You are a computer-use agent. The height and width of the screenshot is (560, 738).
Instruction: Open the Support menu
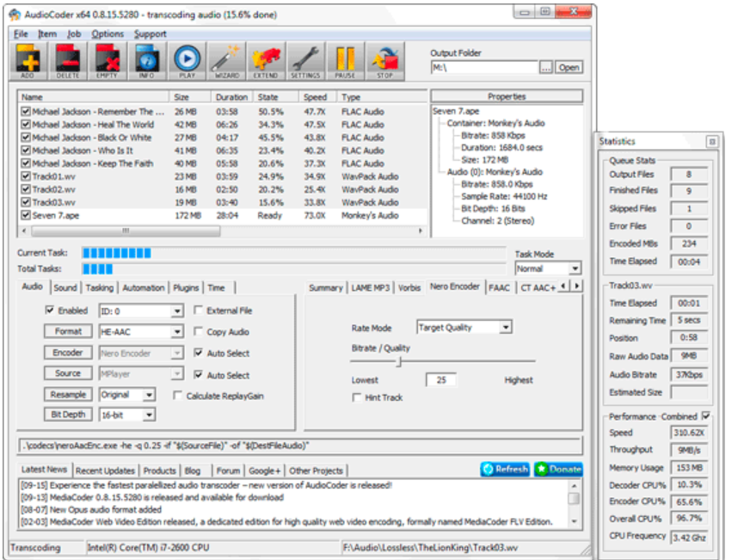click(x=151, y=34)
